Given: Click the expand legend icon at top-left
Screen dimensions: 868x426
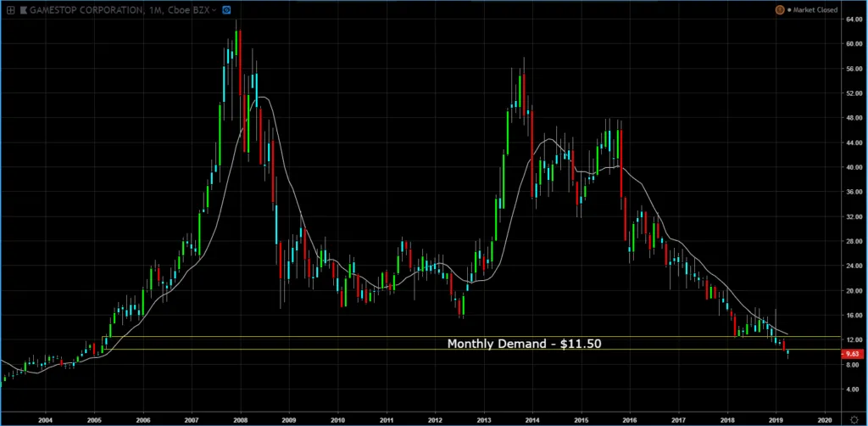Looking at the screenshot, I should (9, 9).
